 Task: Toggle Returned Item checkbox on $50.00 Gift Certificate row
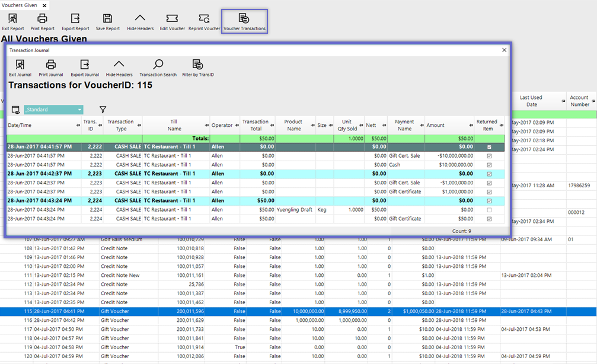click(x=489, y=219)
